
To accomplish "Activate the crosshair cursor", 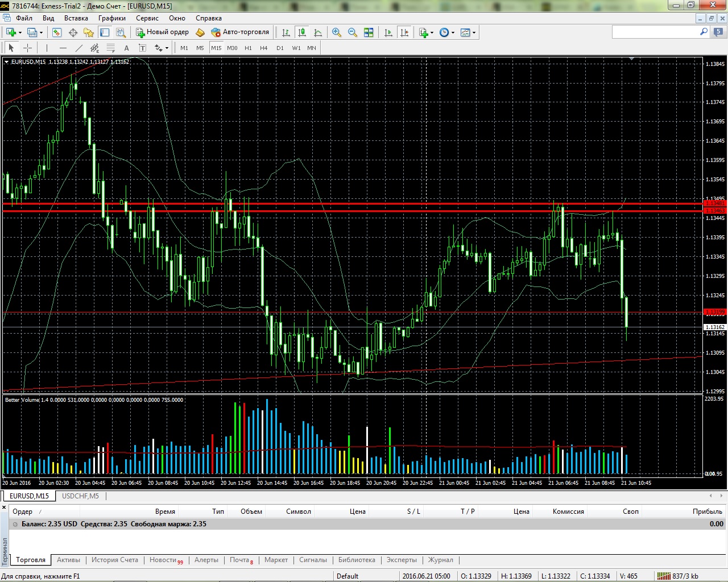I will click(x=27, y=48).
